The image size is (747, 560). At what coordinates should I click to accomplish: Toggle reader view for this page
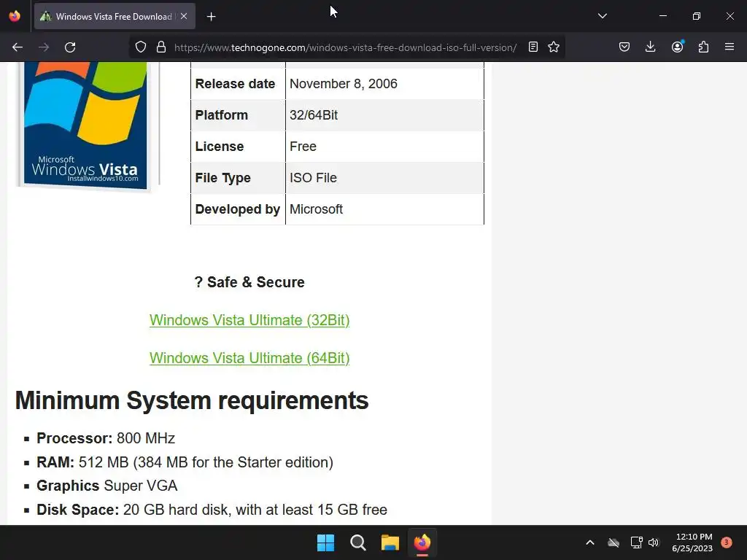tap(533, 47)
